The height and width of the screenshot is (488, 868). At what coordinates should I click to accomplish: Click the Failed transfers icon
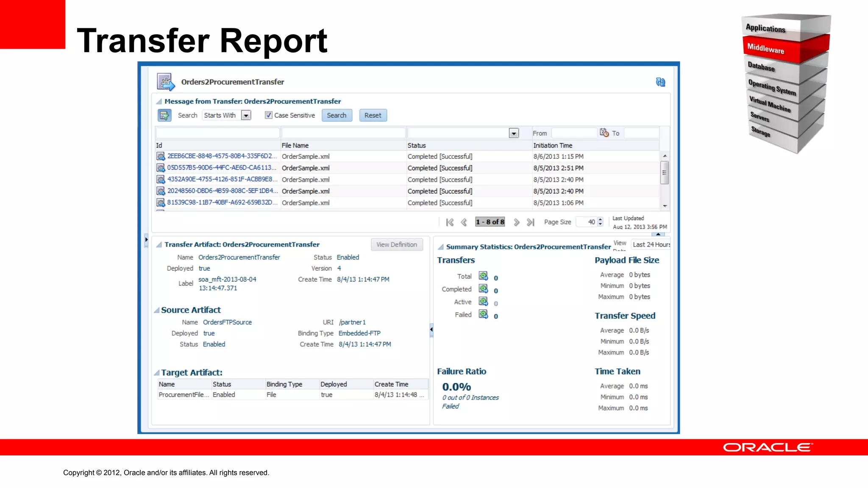pyautogui.click(x=483, y=314)
